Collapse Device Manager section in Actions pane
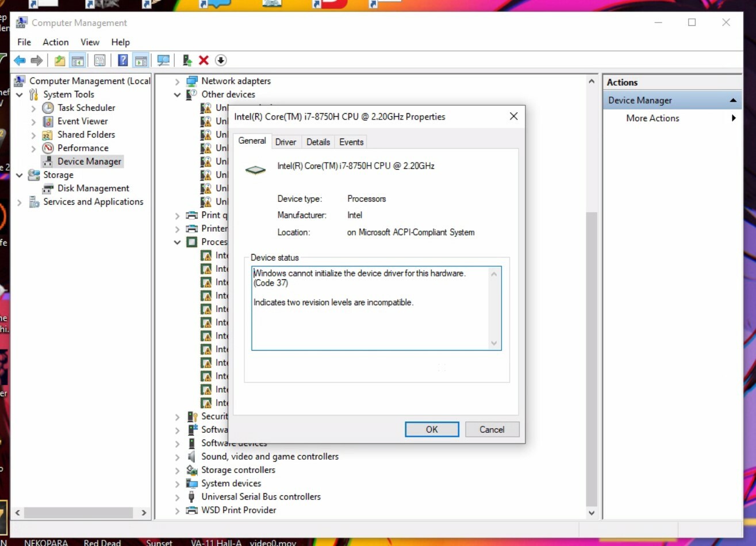The image size is (756, 546). pos(733,100)
